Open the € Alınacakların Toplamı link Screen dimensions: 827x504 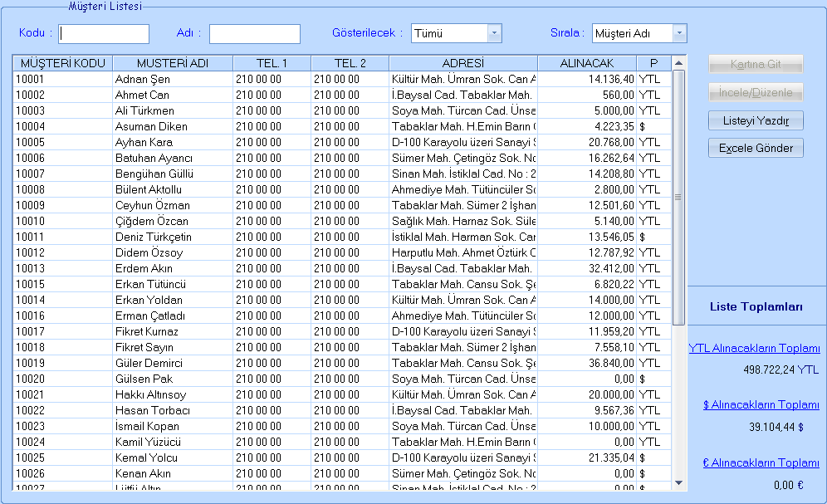[761, 462]
